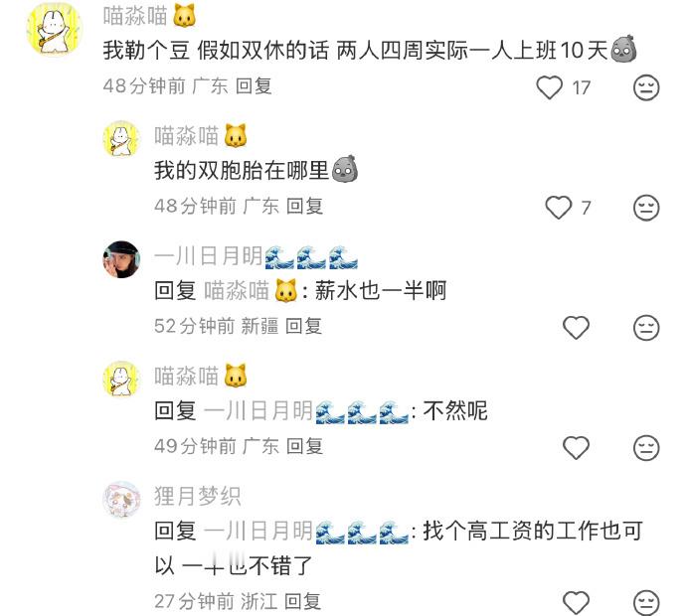Tap dislike face on '不然呢' reply
Image resolution: width=686 pixels, height=616 pixels.
646,448
